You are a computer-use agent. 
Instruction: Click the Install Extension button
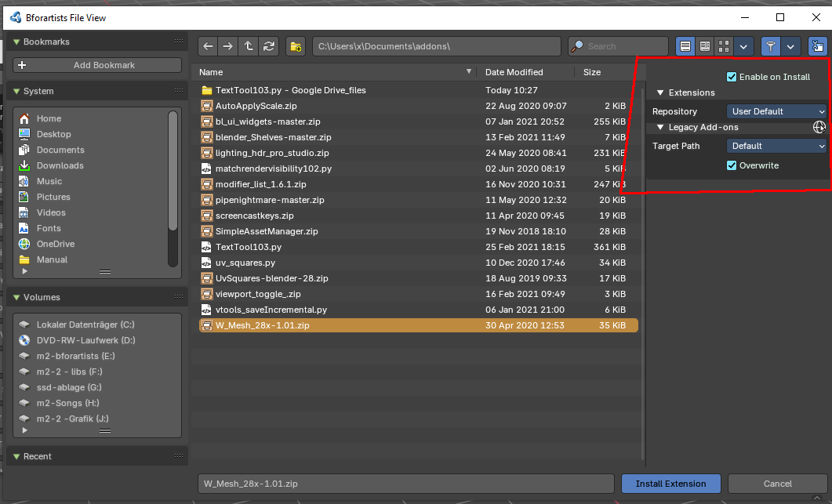670,484
